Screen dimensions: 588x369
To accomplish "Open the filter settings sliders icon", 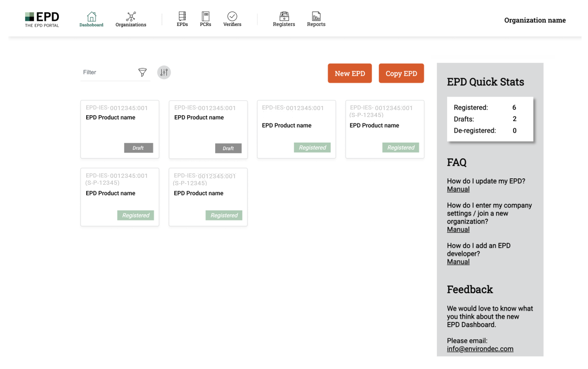I will point(164,72).
